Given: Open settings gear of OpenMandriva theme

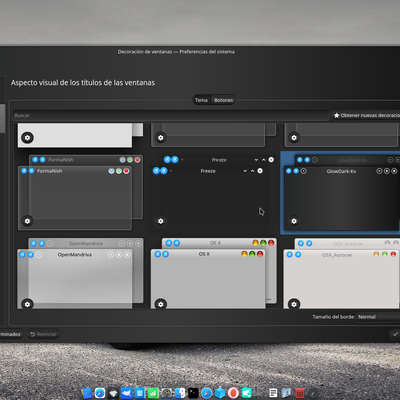Looking at the screenshot, I should click(27, 304).
